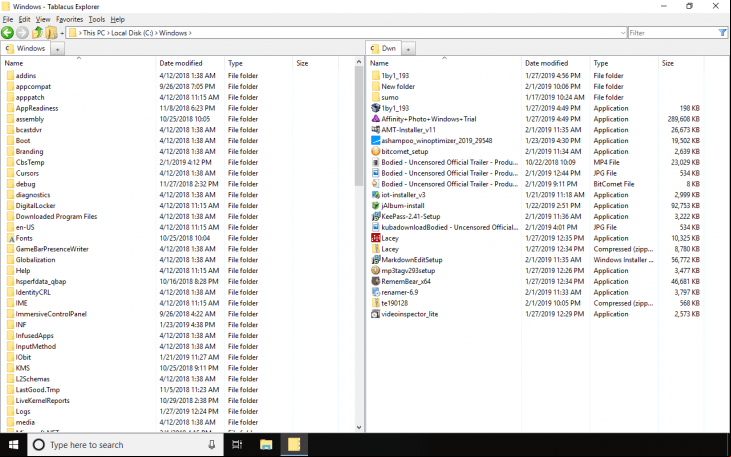731x457 pixels.
Task: Select the LiveKernelReports folder
Action: coord(42,401)
